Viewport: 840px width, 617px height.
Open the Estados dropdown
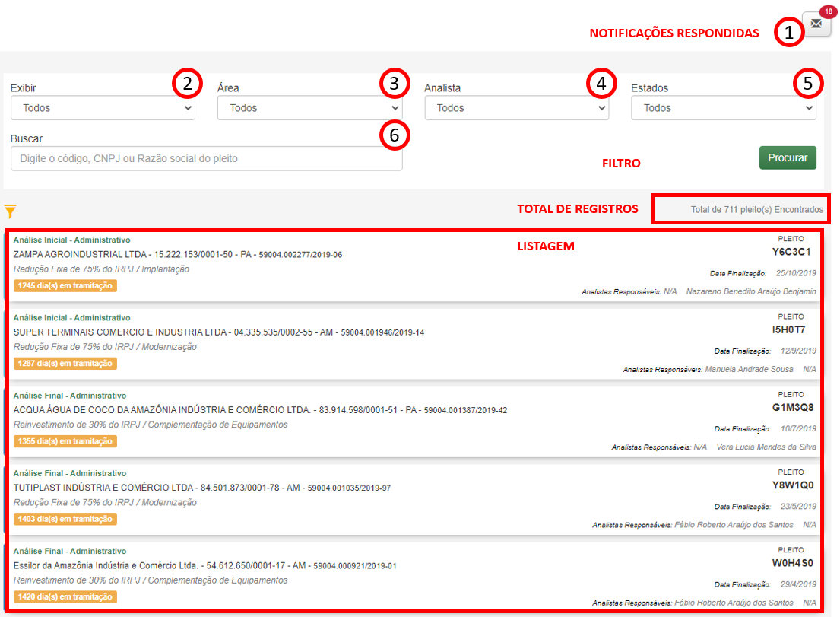coord(723,108)
